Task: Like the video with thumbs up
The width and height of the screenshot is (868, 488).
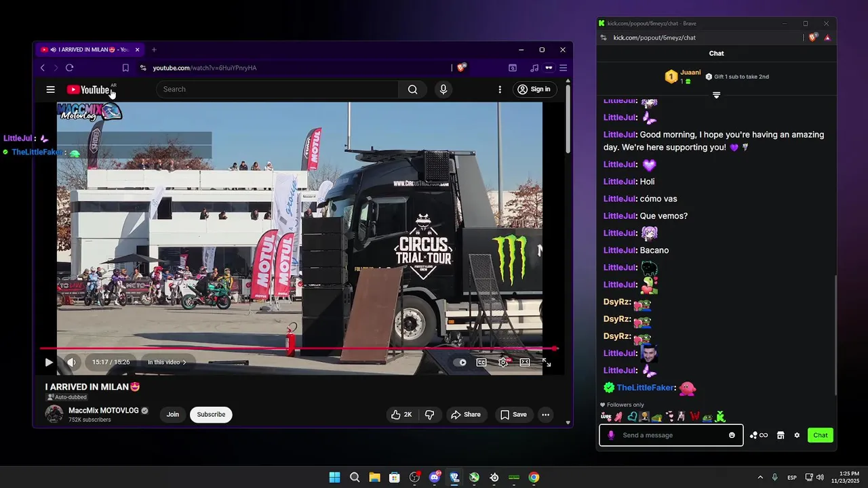Action: [401, 415]
